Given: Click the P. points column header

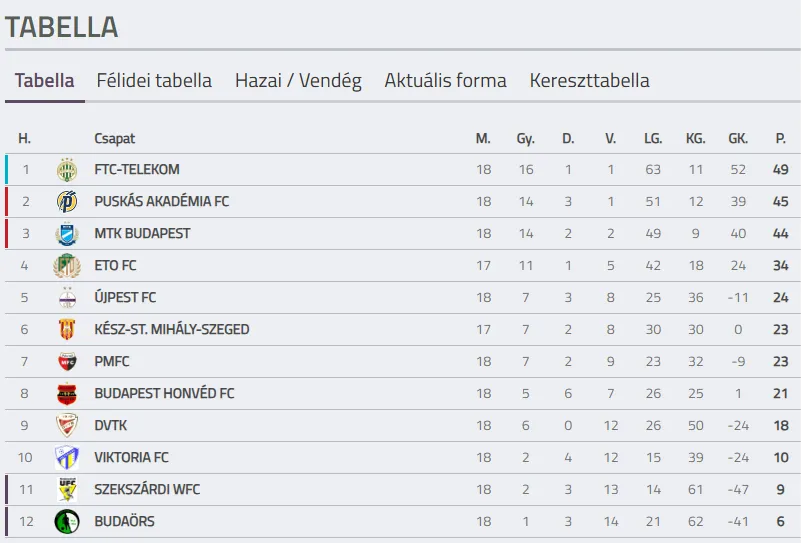Looking at the screenshot, I should (x=780, y=139).
